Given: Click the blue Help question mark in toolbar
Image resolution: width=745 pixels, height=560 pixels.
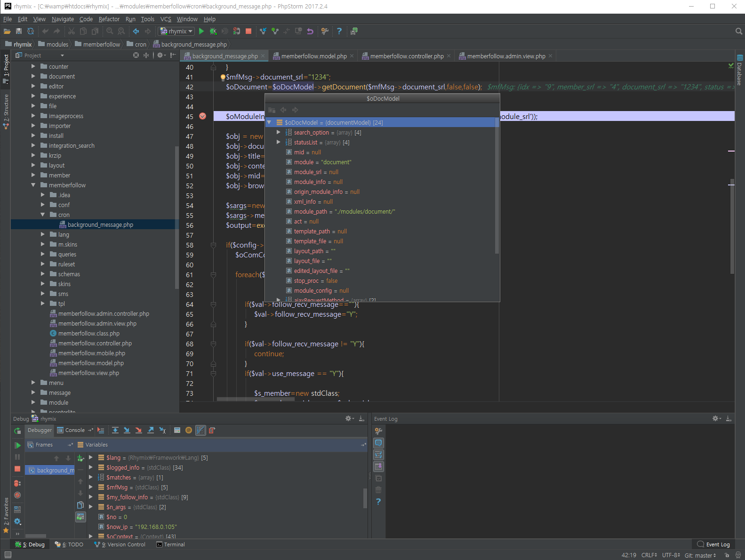Looking at the screenshot, I should 339,31.
